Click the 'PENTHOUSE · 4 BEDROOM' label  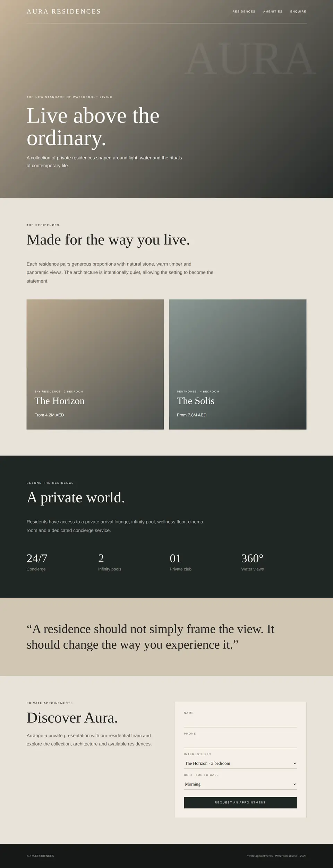[198, 391]
